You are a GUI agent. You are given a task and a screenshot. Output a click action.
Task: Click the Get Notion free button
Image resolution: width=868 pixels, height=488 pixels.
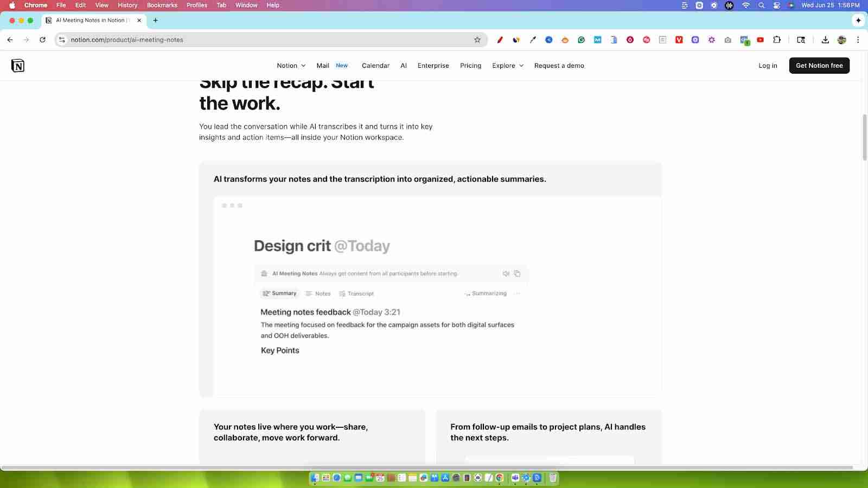(x=819, y=65)
